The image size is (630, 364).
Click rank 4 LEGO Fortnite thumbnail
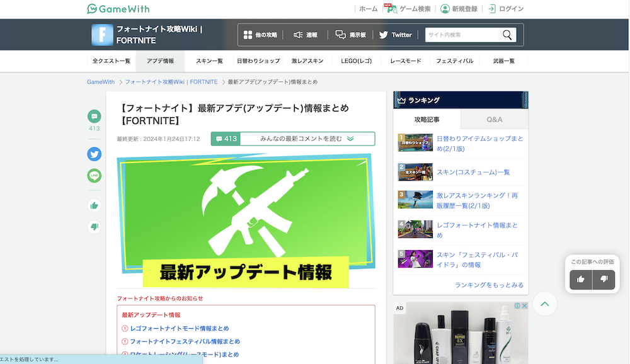415,229
